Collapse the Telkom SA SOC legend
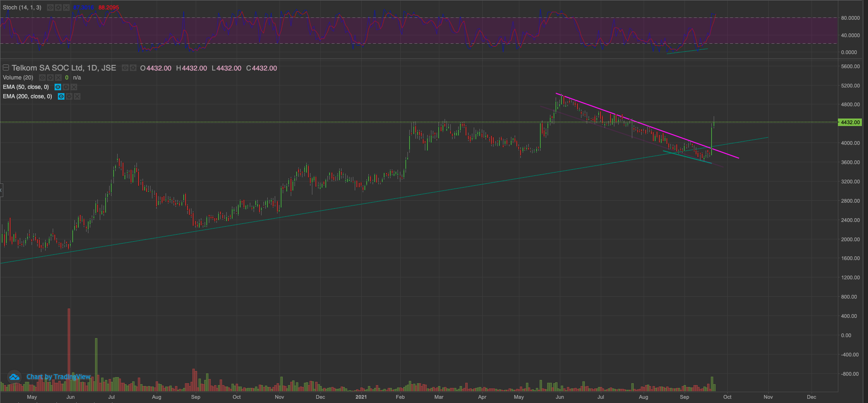Image resolution: width=868 pixels, height=403 pixels. (6, 68)
